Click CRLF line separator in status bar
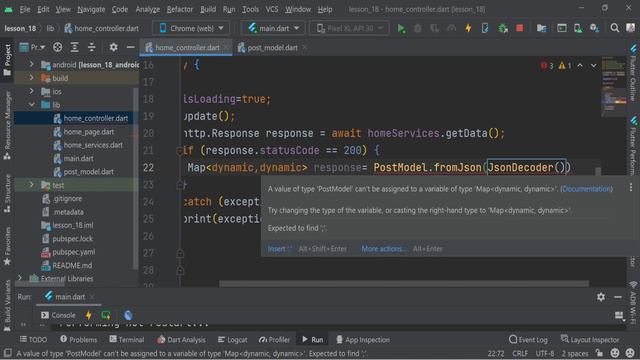Screen dimensions: 640x360 pyautogui.click(x=520, y=353)
